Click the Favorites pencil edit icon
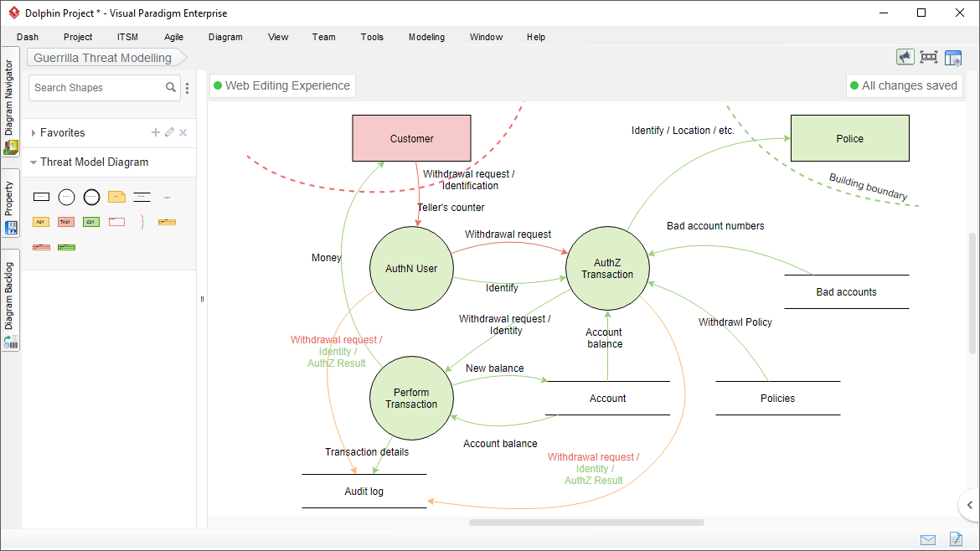980x551 pixels. (169, 132)
